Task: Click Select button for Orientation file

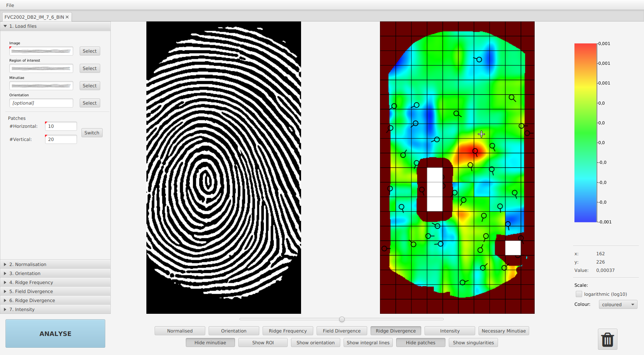Action: 90,103
